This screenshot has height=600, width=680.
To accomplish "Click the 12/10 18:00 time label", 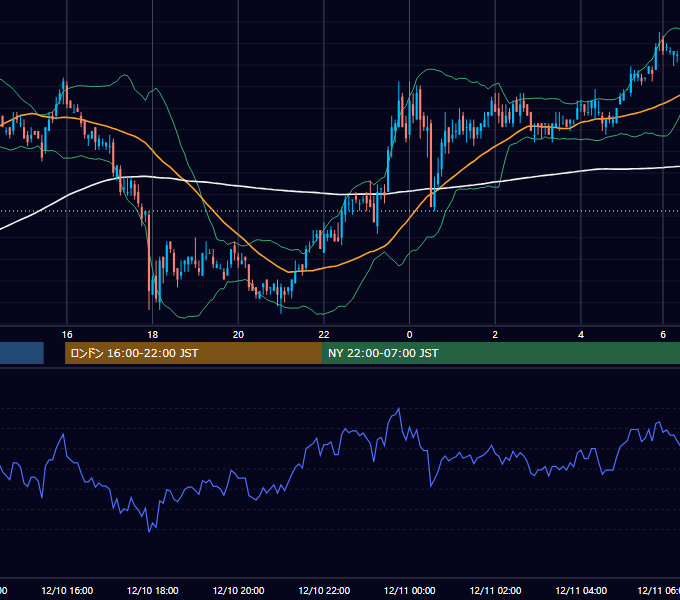I will pos(152,590).
